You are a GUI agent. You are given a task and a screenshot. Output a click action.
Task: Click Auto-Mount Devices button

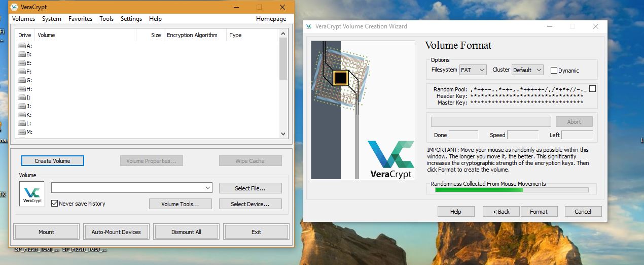116,232
